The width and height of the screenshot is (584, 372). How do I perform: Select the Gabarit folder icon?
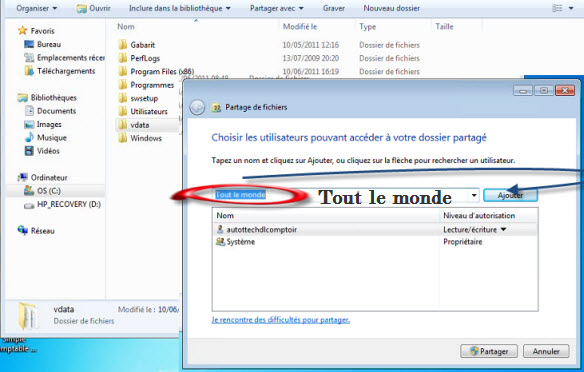[123, 45]
